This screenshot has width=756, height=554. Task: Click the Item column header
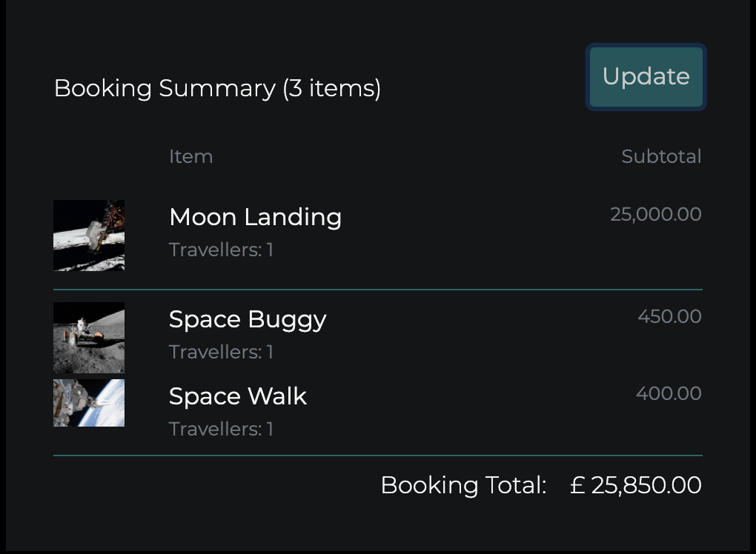(190, 156)
